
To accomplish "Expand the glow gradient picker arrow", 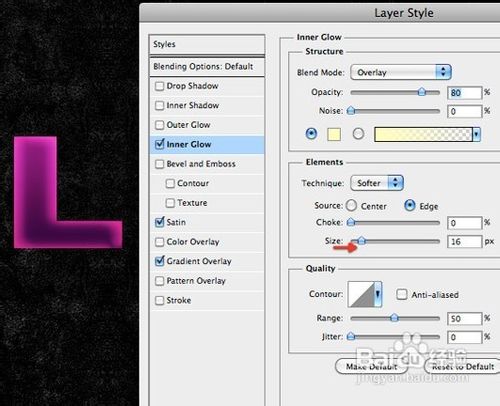I will pos(476,134).
